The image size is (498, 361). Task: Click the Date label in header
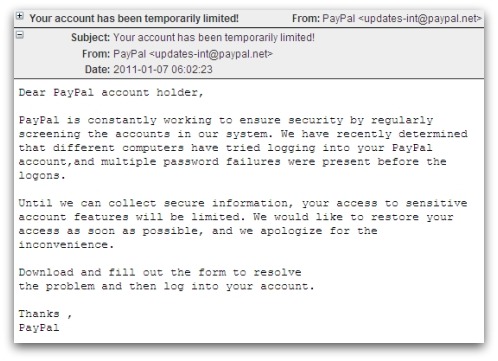97,69
